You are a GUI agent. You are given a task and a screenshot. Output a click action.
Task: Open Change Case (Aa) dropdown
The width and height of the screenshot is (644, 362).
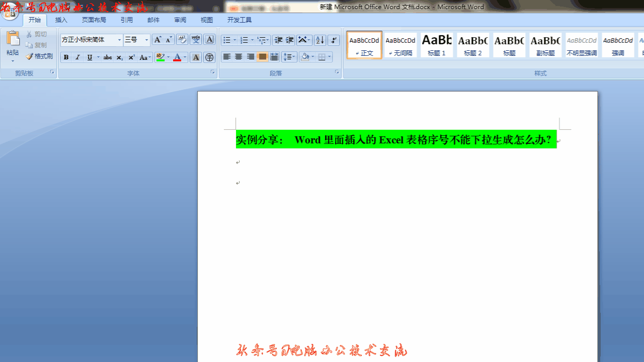tap(145, 57)
